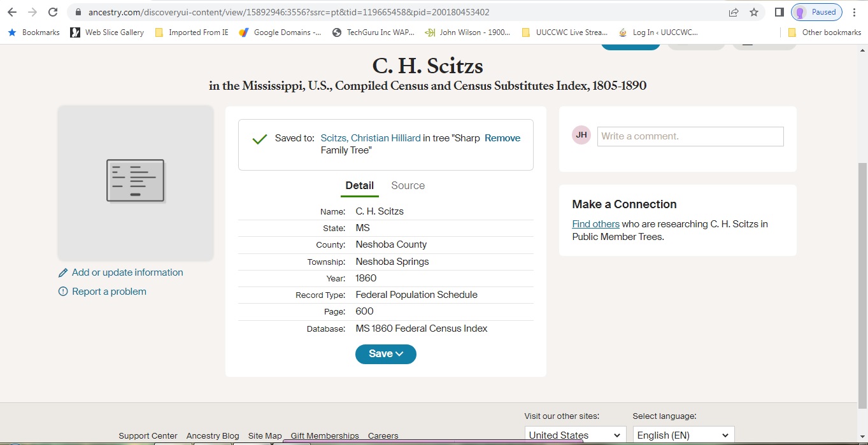Click the Neshoba County value
868x445 pixels.
(x=391, y=244)
